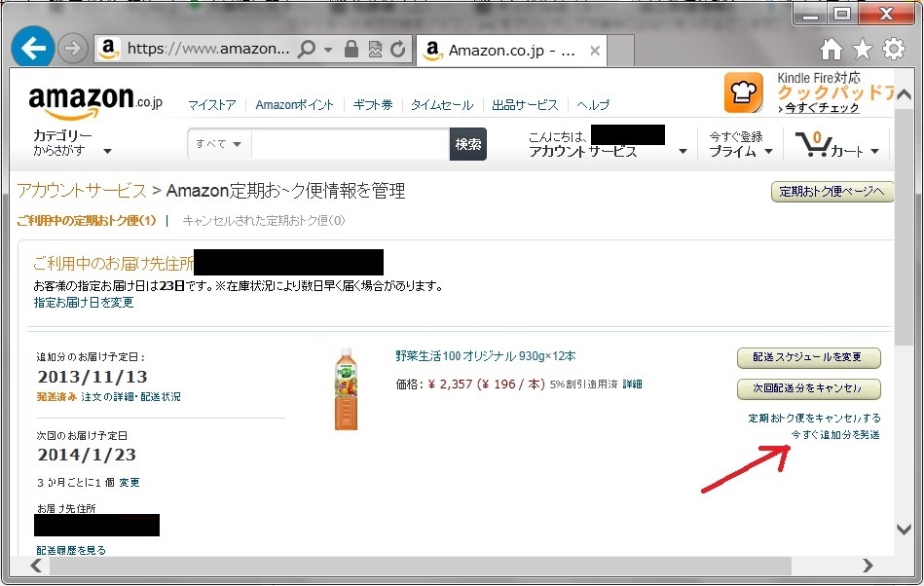Image resolution: width=924 pixels, height=586 pixels.
Task: Select ご利用中の定期おトク便(1) tab
Action: pos(87,220)
